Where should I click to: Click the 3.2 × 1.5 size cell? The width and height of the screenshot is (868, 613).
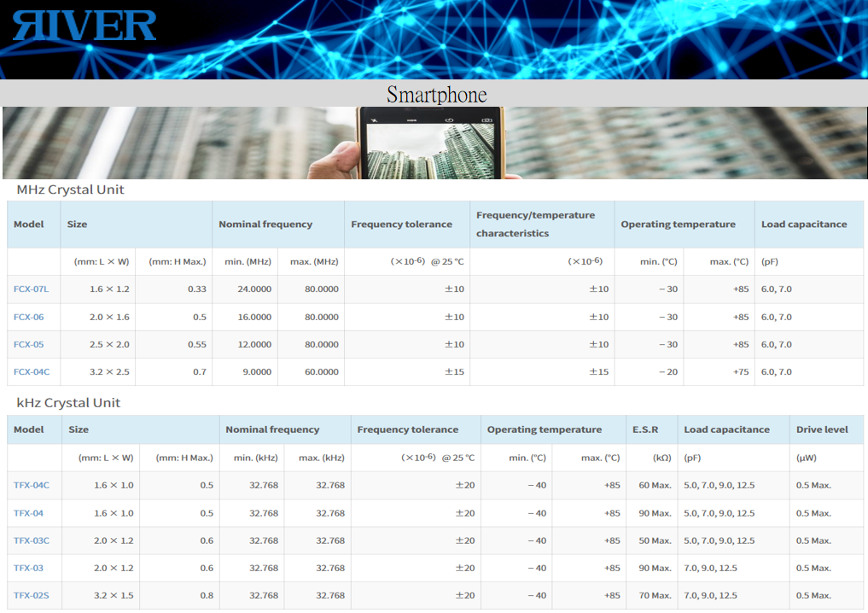[111, 595]
